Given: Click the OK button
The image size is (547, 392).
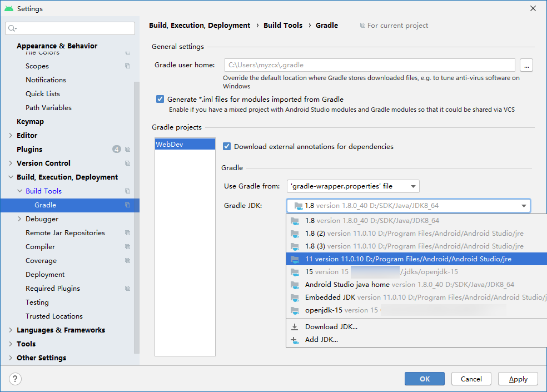Looking at the screenshot, I should pos(425,379).
